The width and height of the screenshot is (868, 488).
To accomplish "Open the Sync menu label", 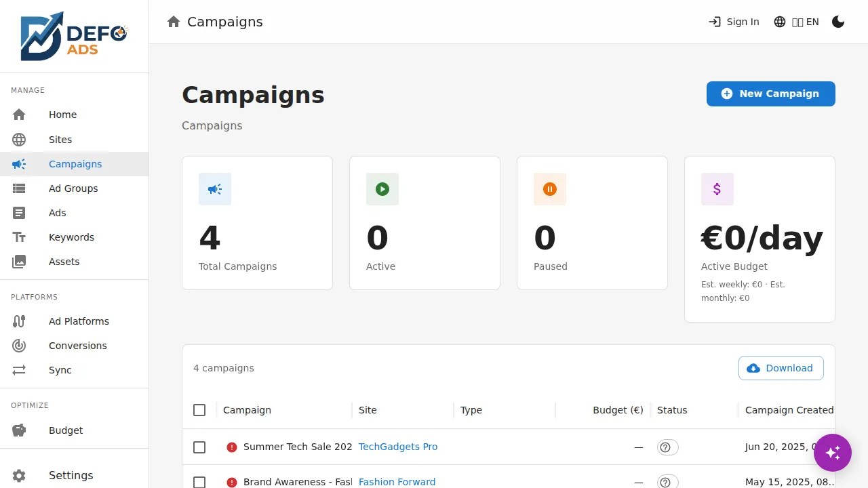I will [x=60, y=370].
